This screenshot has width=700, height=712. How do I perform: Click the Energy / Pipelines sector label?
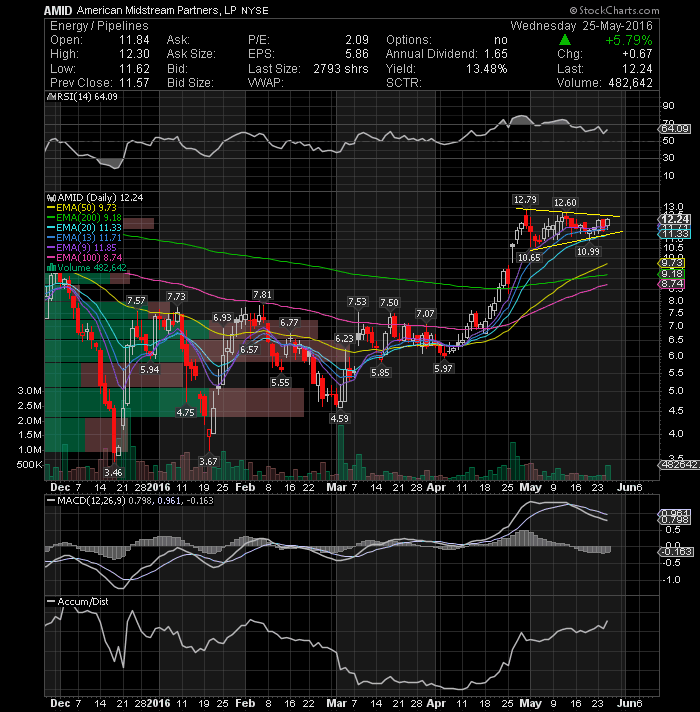tap(99, 26)
